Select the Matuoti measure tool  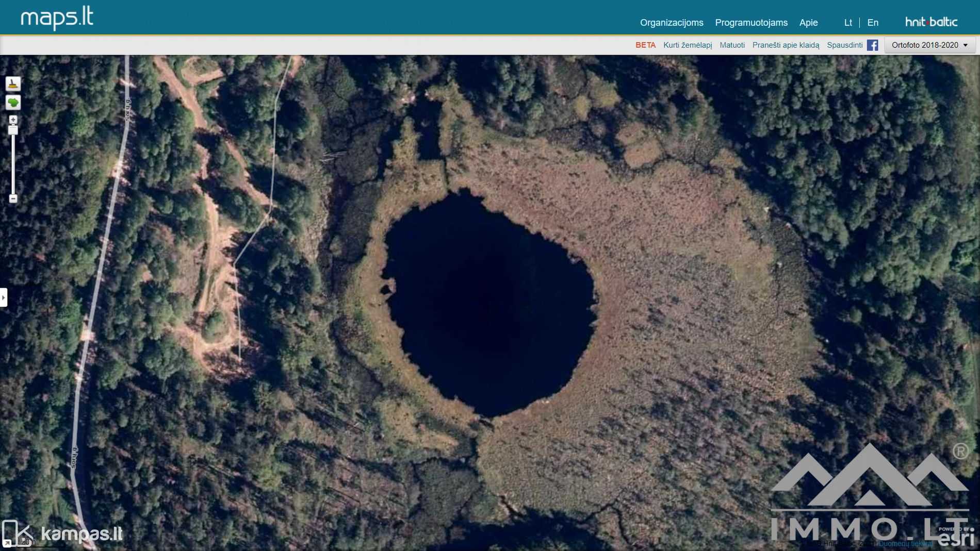coord(732,45)
